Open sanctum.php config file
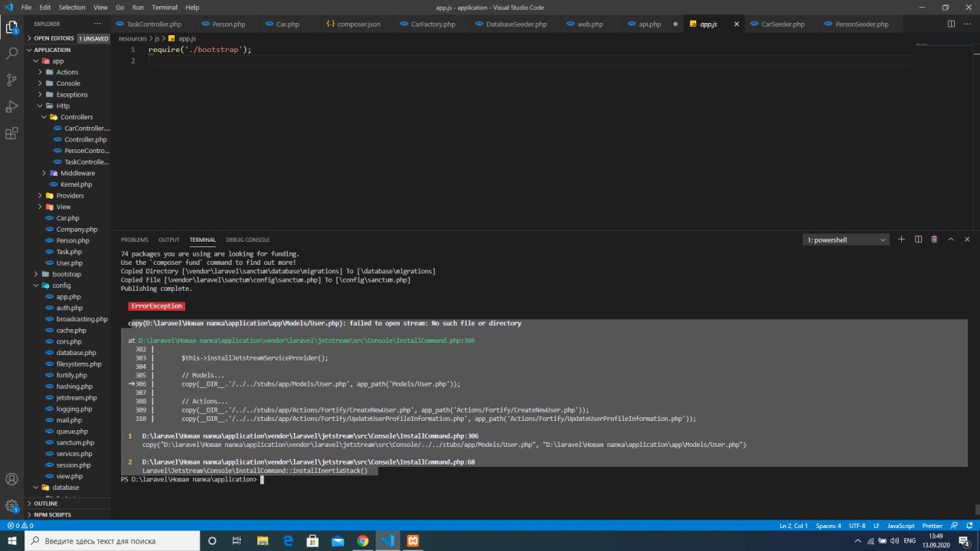Viewport: 980px width, 551px height. point(75,442)
